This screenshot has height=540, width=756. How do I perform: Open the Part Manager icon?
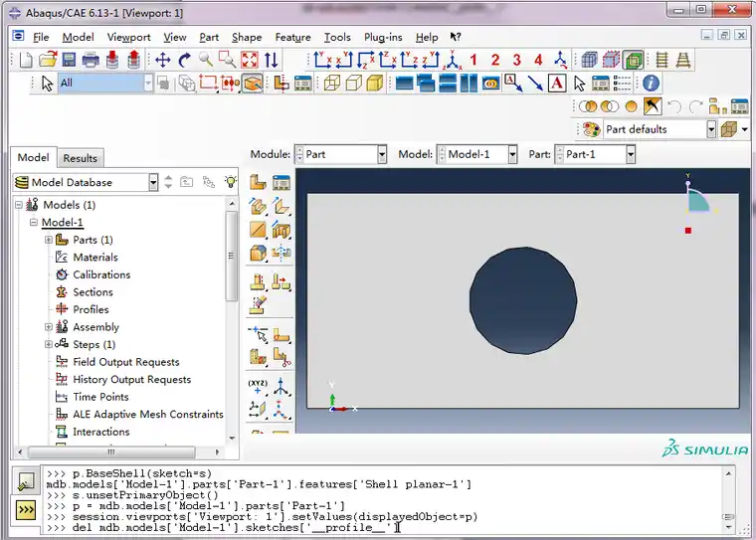282,183
